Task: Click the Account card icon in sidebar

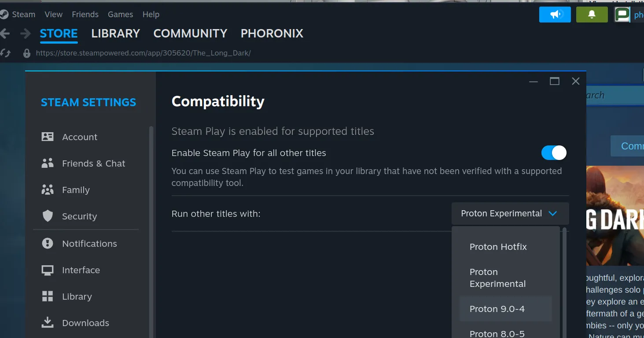Action: 48,137
